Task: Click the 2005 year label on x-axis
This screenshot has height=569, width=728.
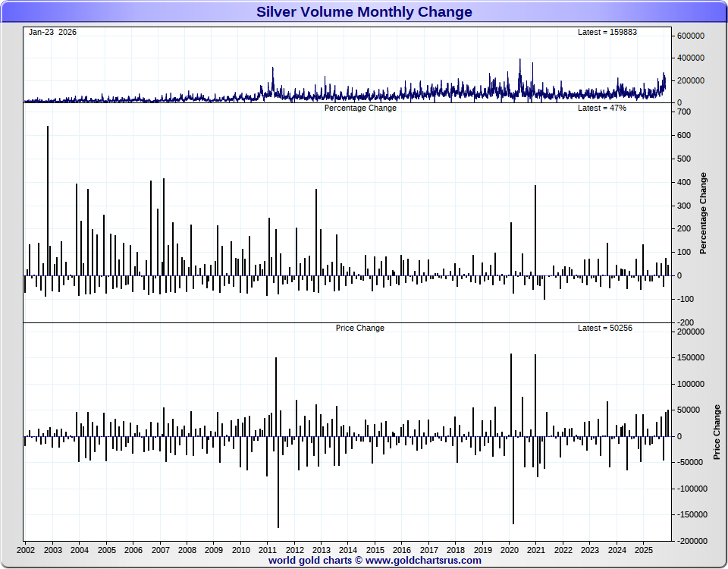Action: (x=106, y=551)
